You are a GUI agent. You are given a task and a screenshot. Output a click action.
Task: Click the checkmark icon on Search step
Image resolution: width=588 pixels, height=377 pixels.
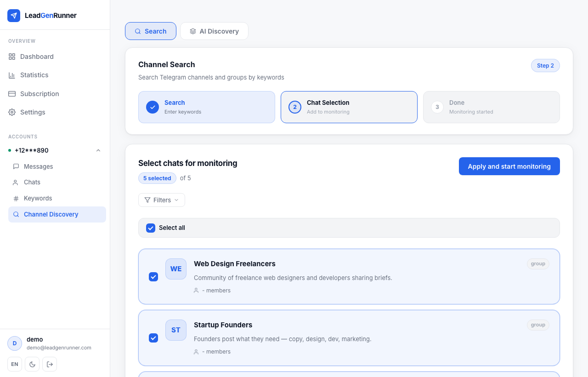[153, 107]
